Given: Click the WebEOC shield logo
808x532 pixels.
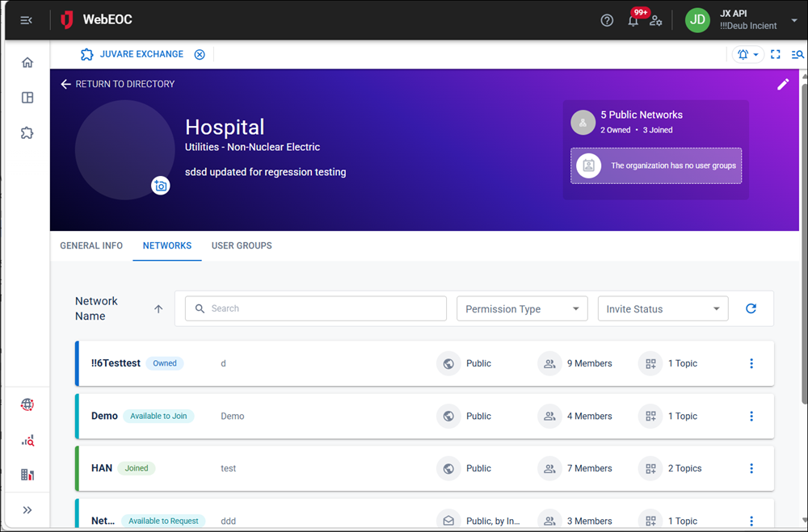Looking at the screenshot, I should (67, 20).
